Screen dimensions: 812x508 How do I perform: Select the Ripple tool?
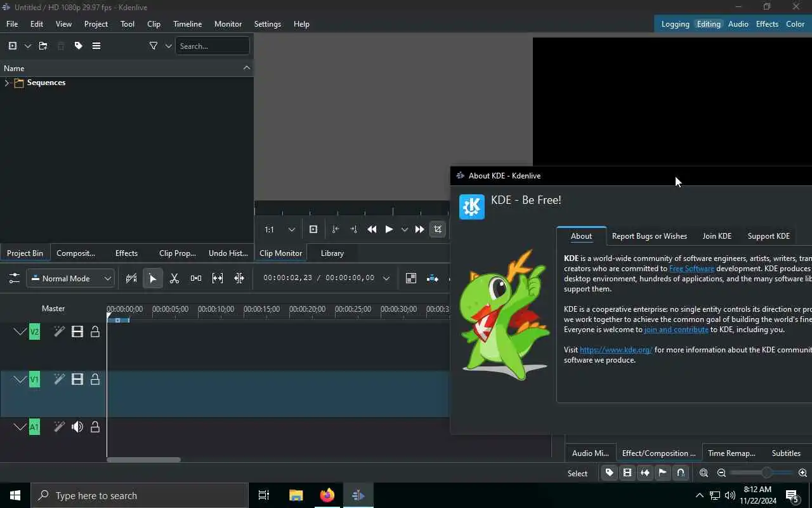(239, 278)
